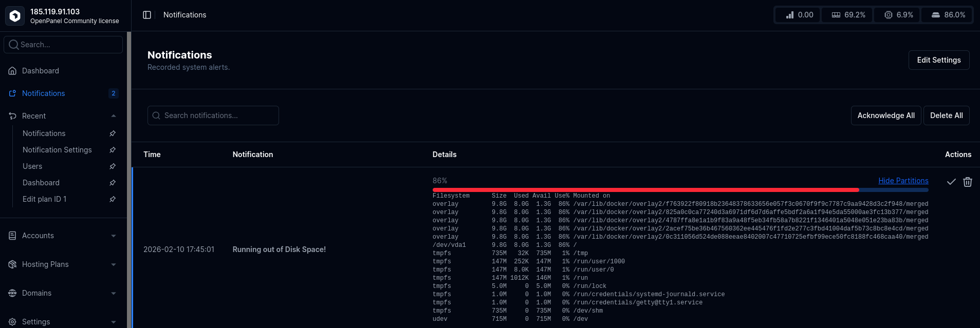This screenshot has width=980, height=328.
Task: Click the magnifier icon in sidebar search
Action: 14,45
